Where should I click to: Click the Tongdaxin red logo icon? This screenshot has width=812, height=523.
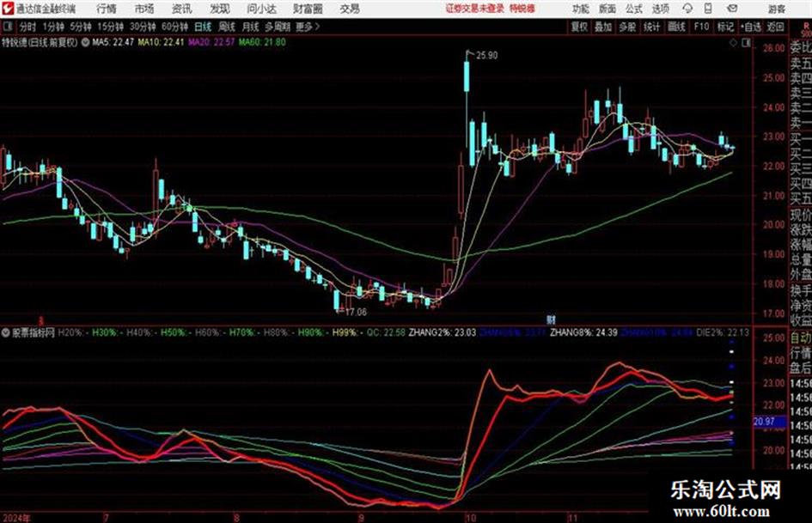coord(7,9)
